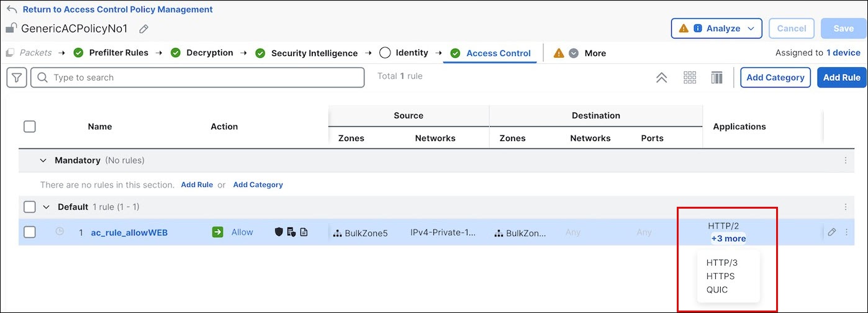Click the logging document icon in rule row
This screenshot has height=313, width=868.
304,232
